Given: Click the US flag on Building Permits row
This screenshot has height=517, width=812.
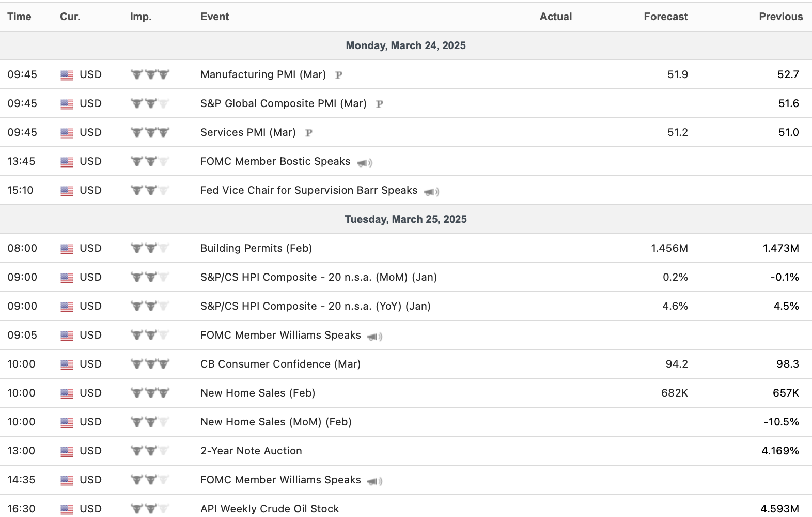Looking at the screenshot, I should [x=67, y=249].
